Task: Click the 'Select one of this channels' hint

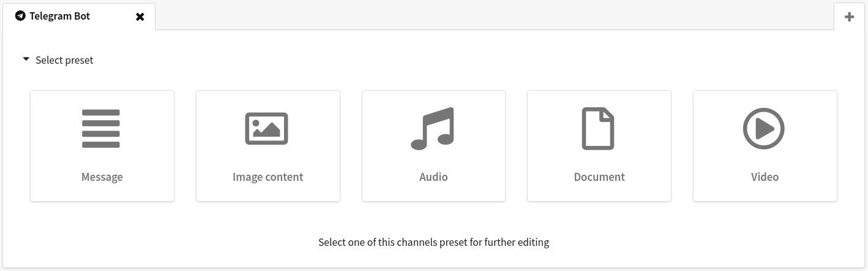Action: (x=433, y=242)
